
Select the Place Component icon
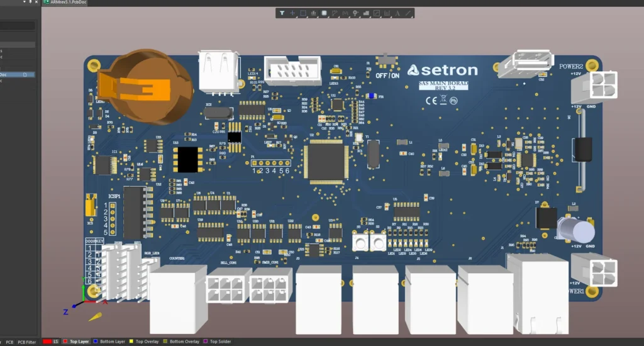[325, 13]
